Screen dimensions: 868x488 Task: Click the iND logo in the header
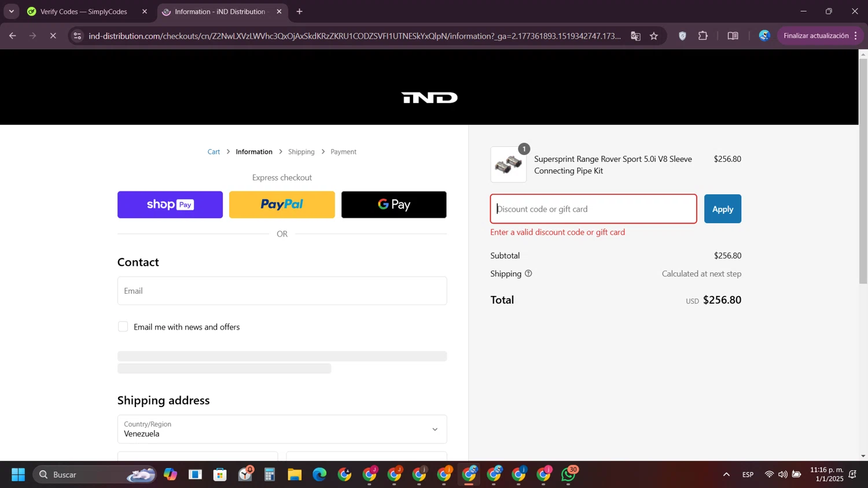[429, 98]
